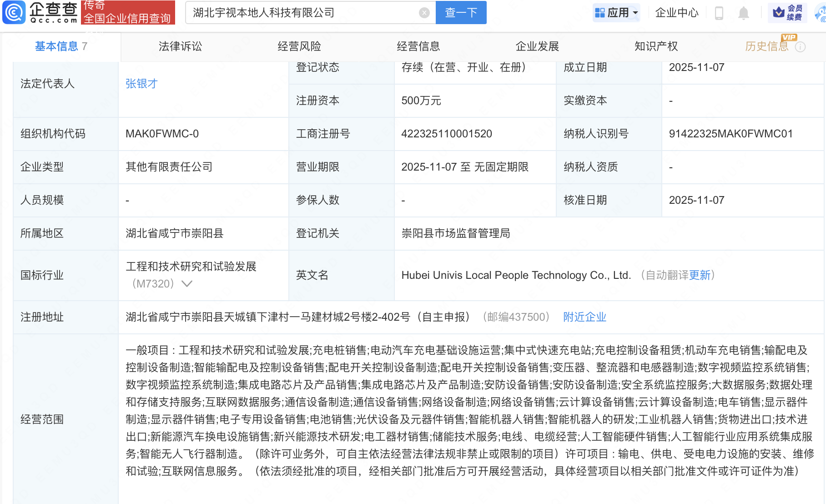Clear the search box text
Image resolution: width=826 pixels, height=504 pixels.
click(424, 13)
